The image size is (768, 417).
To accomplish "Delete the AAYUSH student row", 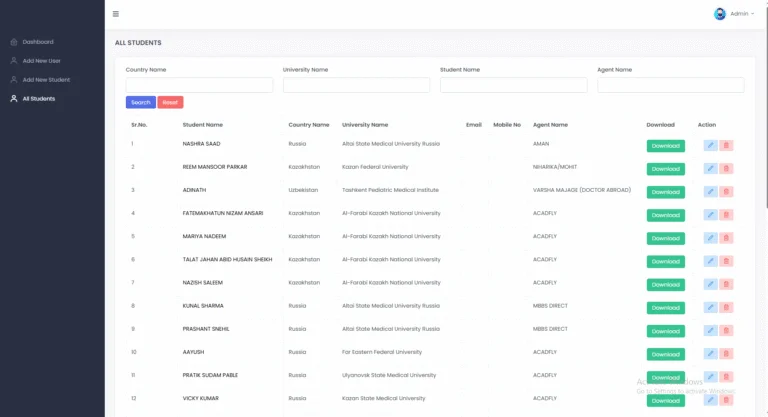I will pos(726,354).
